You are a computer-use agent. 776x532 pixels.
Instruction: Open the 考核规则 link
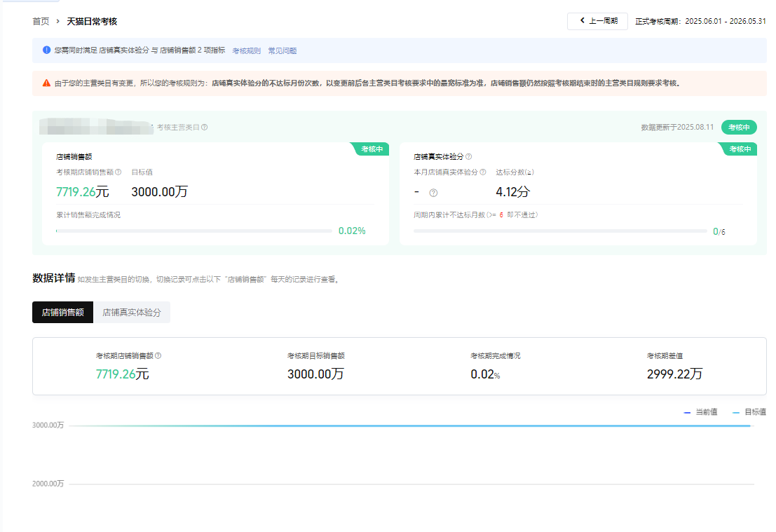click(246, 50)
